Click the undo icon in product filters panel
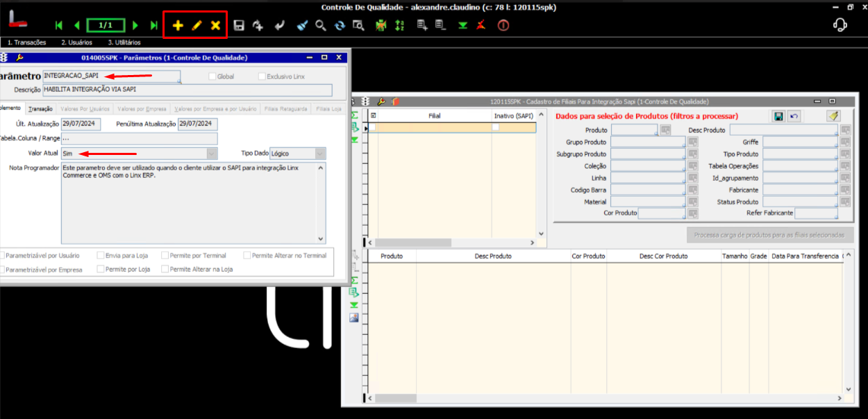The width and height of the screenshot is (868, 419). click(x=794, y=116)
